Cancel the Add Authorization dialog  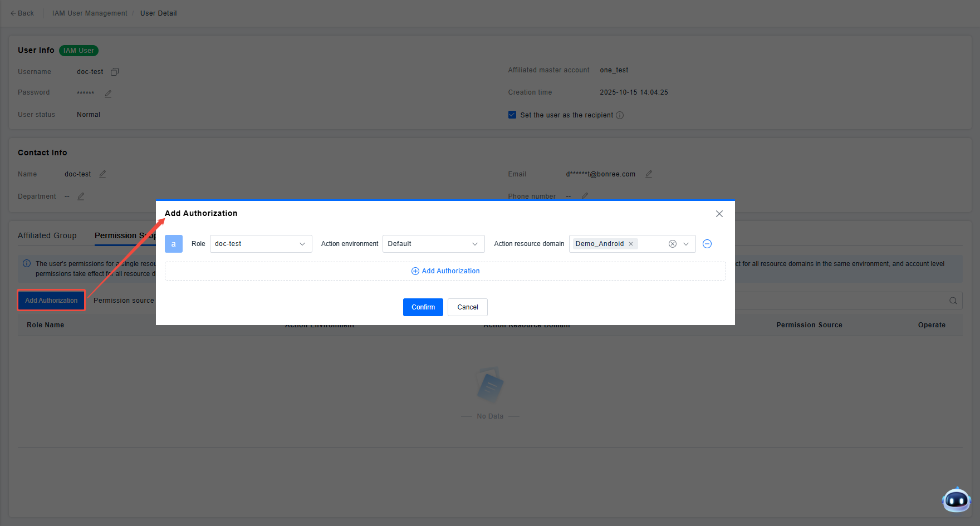coord(467,307)
